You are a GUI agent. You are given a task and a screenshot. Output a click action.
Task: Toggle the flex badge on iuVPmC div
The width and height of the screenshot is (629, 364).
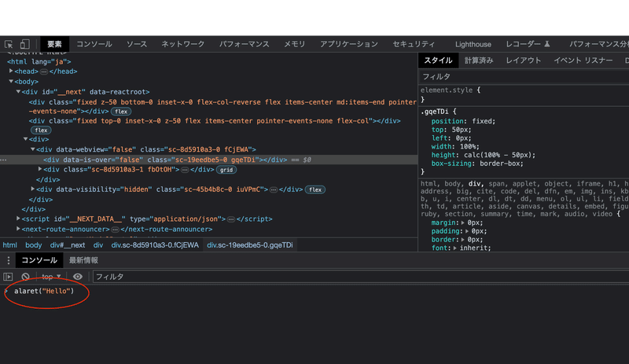(315, 189)
